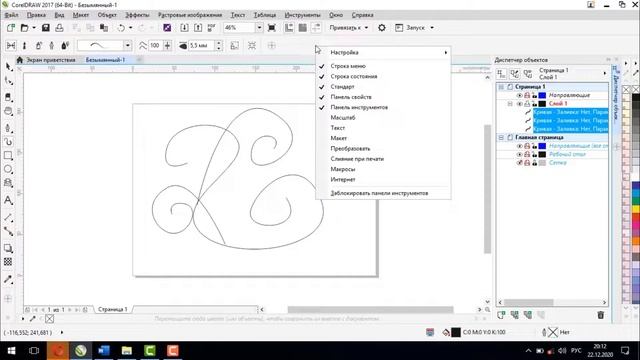
Task: Toggle printing for Слой 1 layer
Action: (x=527, y=104)
